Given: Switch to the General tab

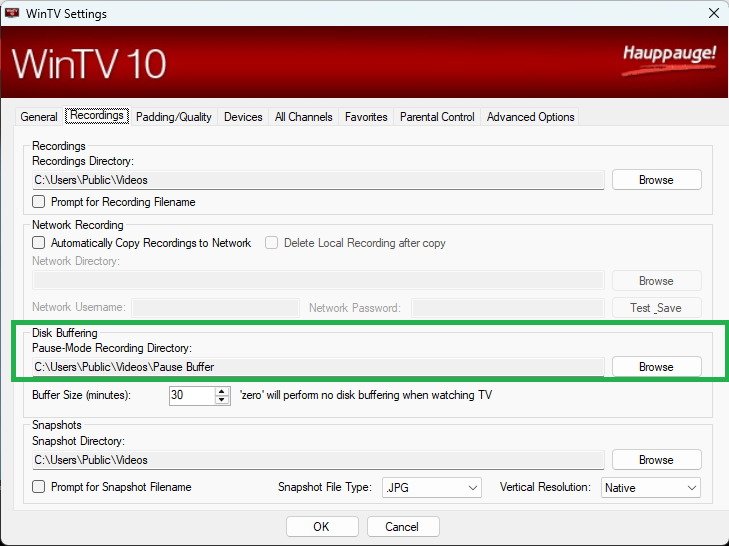Looking at the screenshot, I should coord(39,117).
